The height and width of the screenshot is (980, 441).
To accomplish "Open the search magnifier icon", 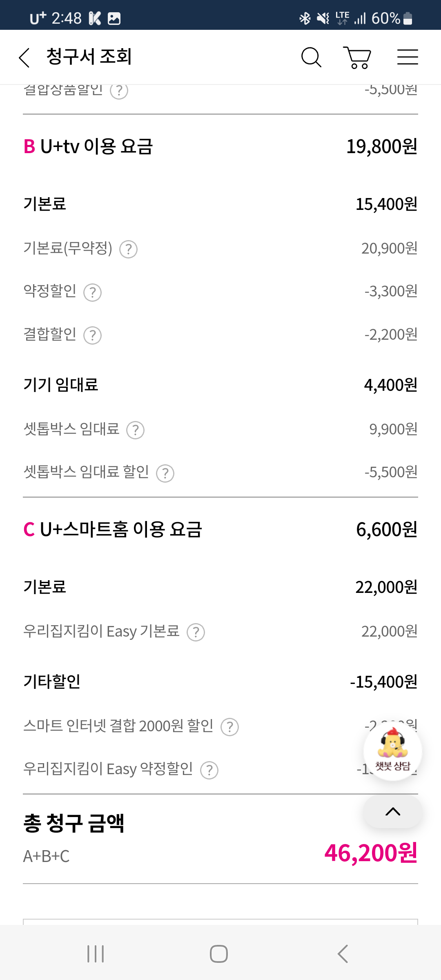I will (x=311, y=57).
